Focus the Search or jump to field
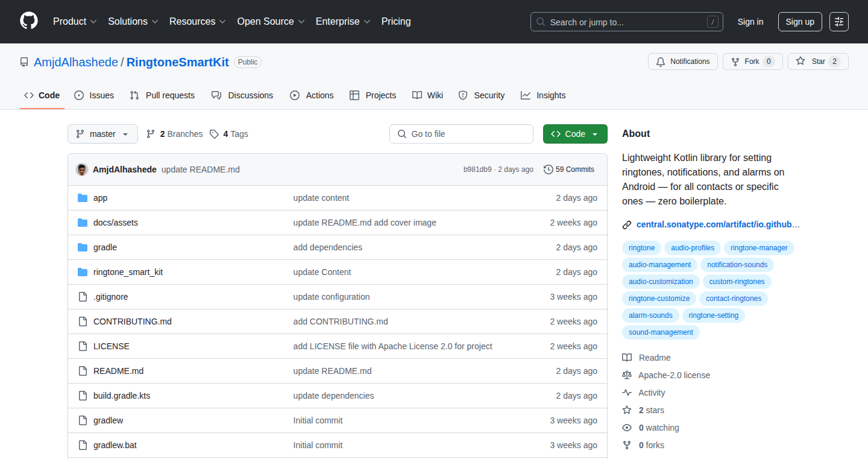868x459 pixels. point(627,22)
